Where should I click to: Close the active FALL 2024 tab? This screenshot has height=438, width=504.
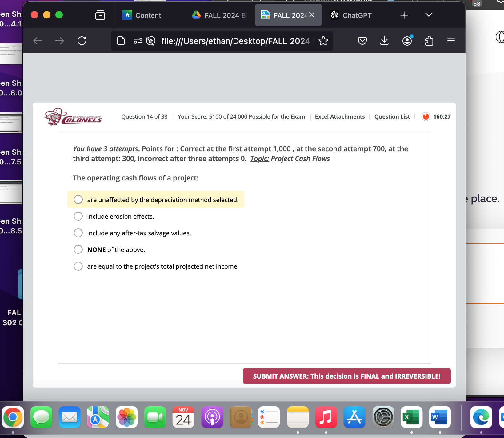pyautogui.click(x=312, y=15)
